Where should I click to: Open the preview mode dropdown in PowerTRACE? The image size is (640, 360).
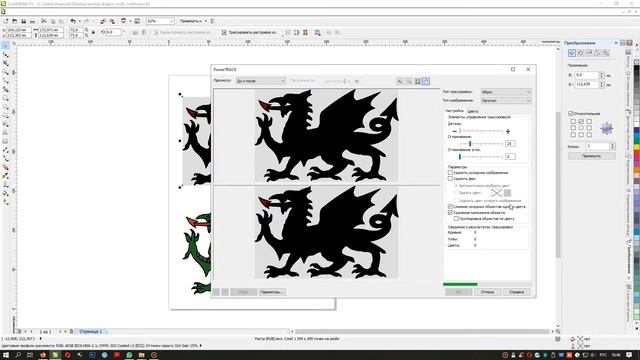point(260,81)
